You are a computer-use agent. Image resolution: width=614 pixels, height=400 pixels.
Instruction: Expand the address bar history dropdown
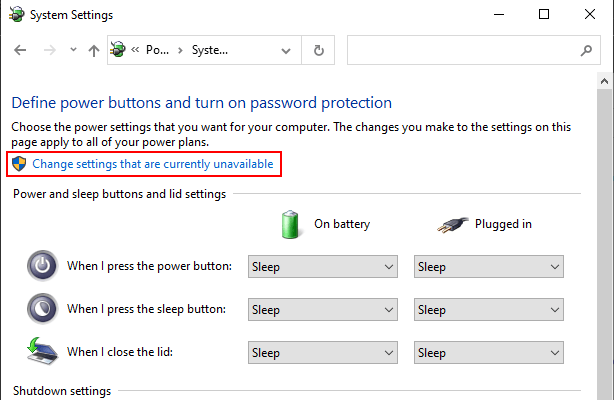click(286, 51)
